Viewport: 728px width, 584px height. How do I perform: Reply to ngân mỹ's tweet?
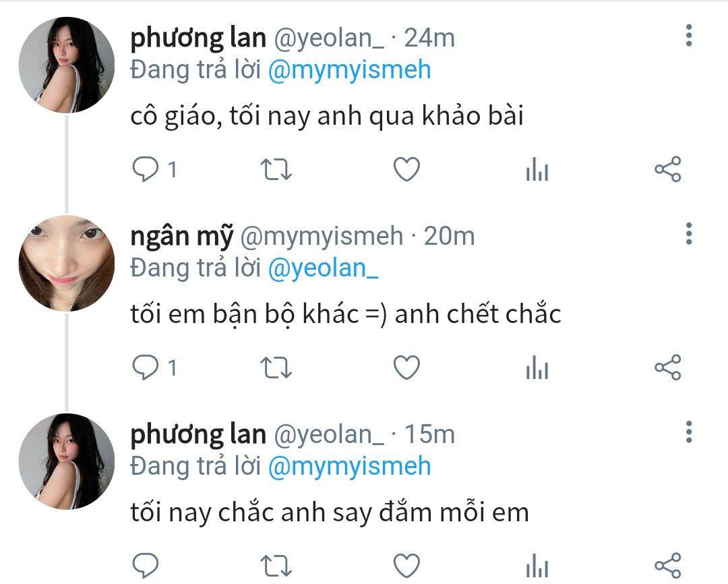pyautogui.click(x=146, y=368)
